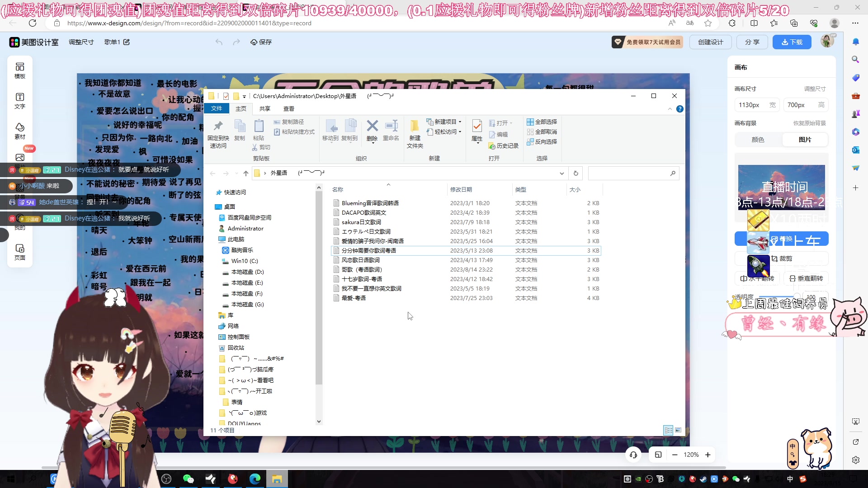
Task: Open WeChat from the taskbar
Action: [x=188, y=479]
